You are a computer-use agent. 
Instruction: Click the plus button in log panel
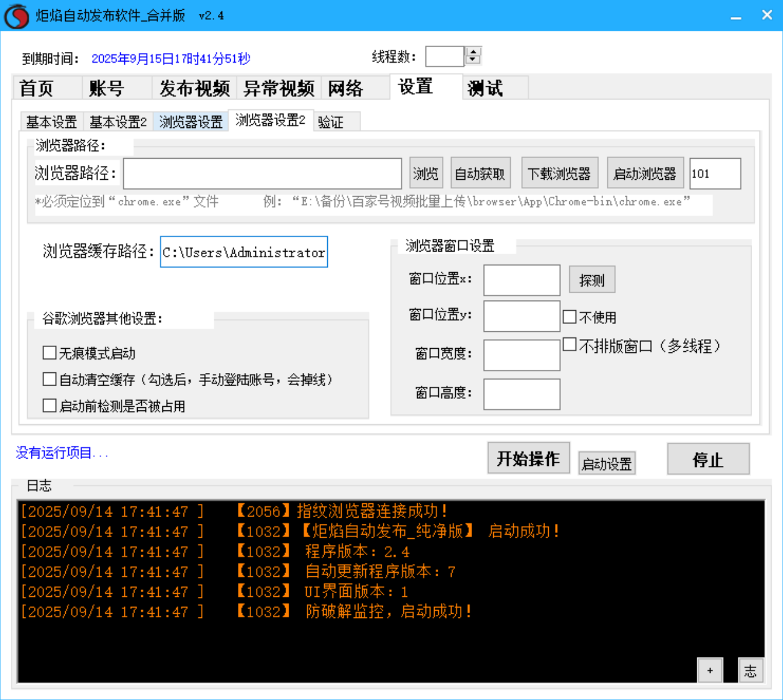[x=710, y=670]
